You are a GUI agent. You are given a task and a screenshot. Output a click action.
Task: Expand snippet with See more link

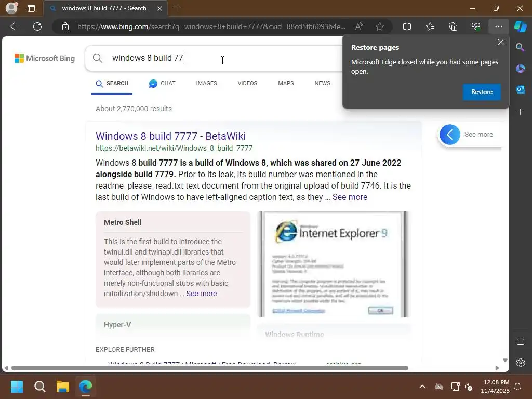pos(350,197)
